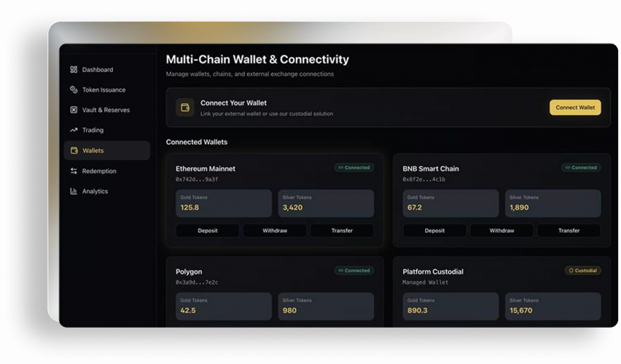The width and height of the screenshot is (621, 364).
Task: Click the Vault & Reserves icon
Action: (74, 110)
